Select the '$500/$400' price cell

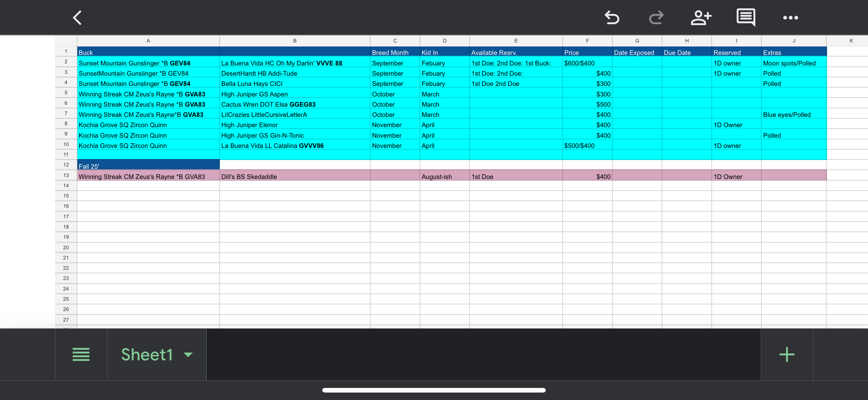tap(587, 144)
